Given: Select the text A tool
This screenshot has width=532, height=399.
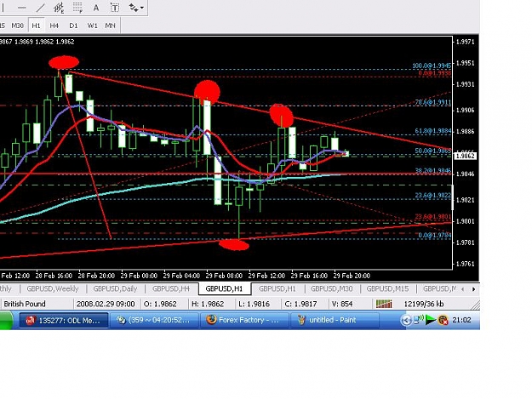Looking at the screenshot, I should coord(96,8).
